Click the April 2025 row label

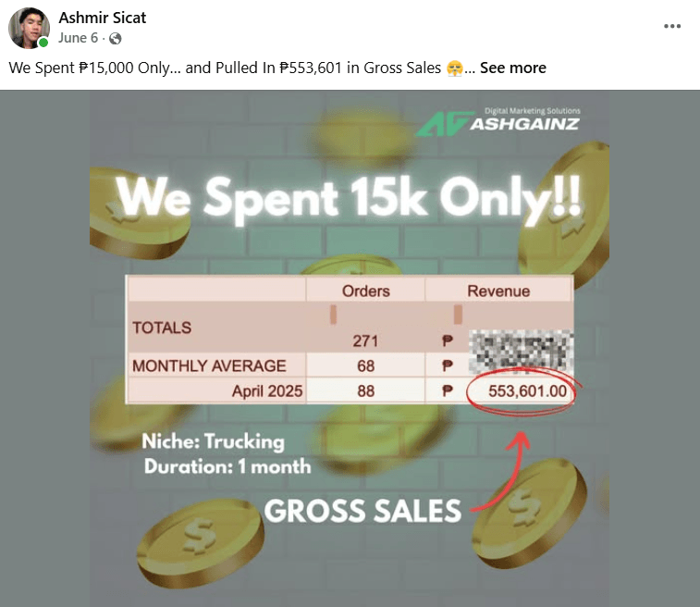[267, 390]
